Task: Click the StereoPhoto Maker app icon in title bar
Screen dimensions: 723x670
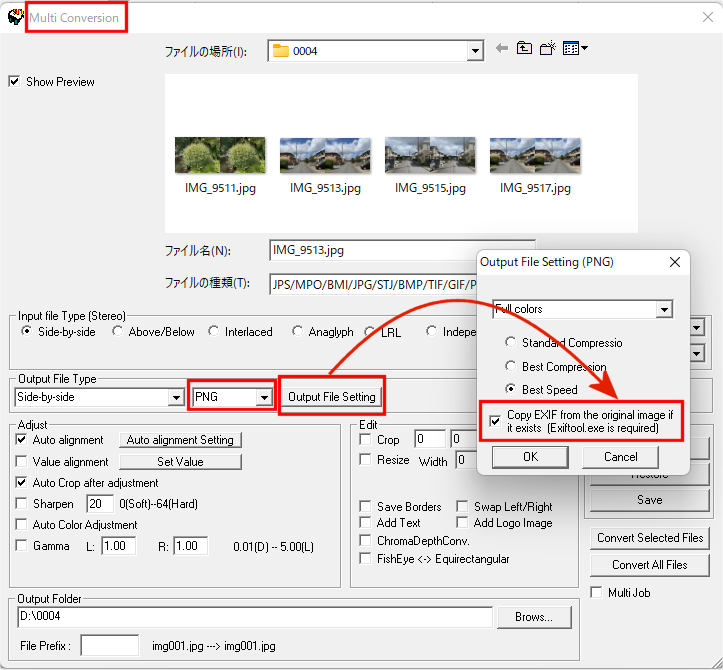Action: (16, 17)
